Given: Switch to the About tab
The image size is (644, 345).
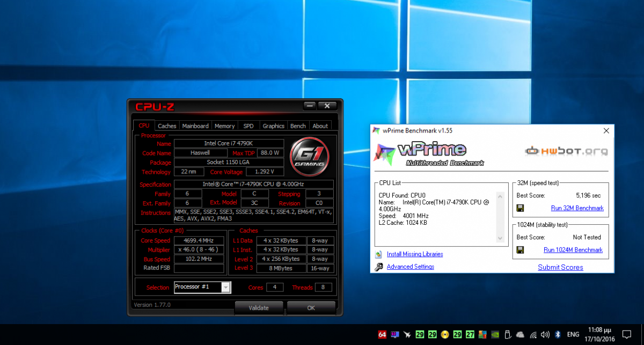Looking at the screenshot, I should pyautogui.click(x=320, y=126).
